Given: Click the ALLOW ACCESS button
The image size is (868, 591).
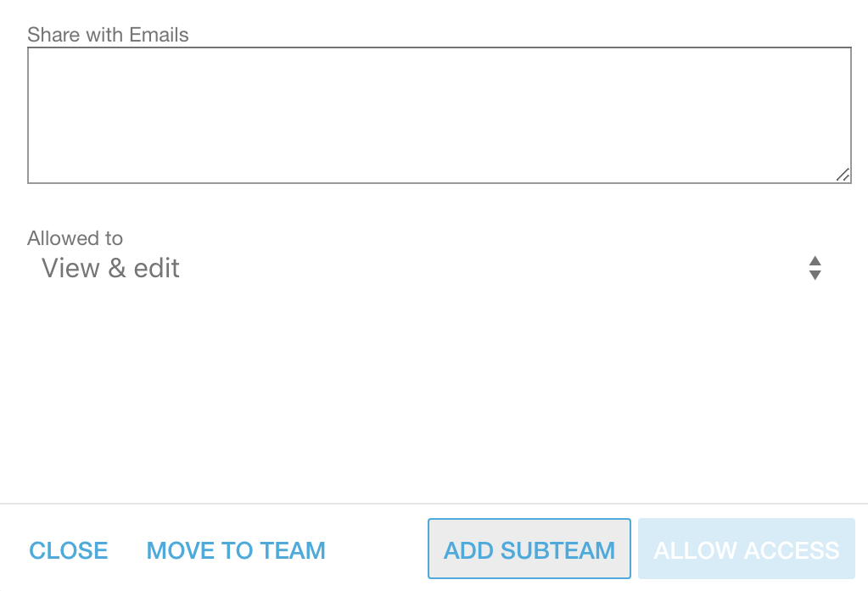Looking at the screenshot, I should click(747, 549).
